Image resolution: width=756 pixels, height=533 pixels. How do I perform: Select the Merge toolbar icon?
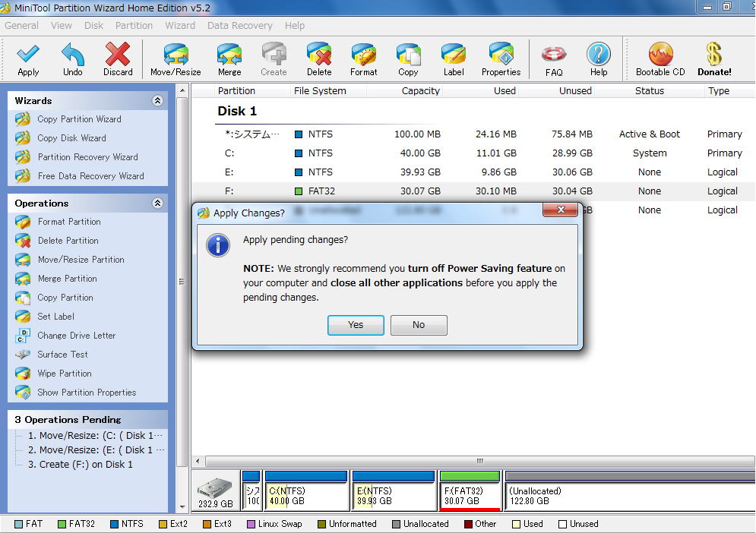pyautogui.click(x=229, y=54)
